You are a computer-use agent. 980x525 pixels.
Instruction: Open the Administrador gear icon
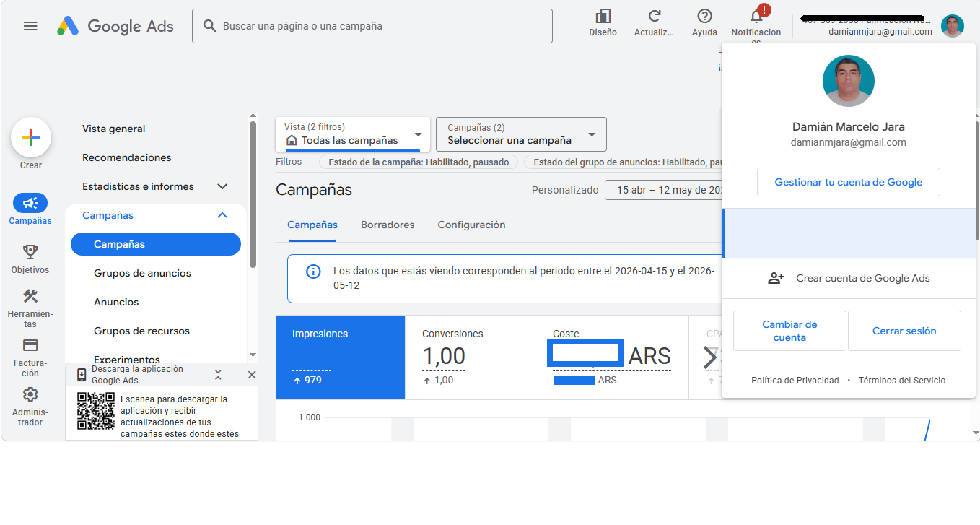[x=30, y=394]
